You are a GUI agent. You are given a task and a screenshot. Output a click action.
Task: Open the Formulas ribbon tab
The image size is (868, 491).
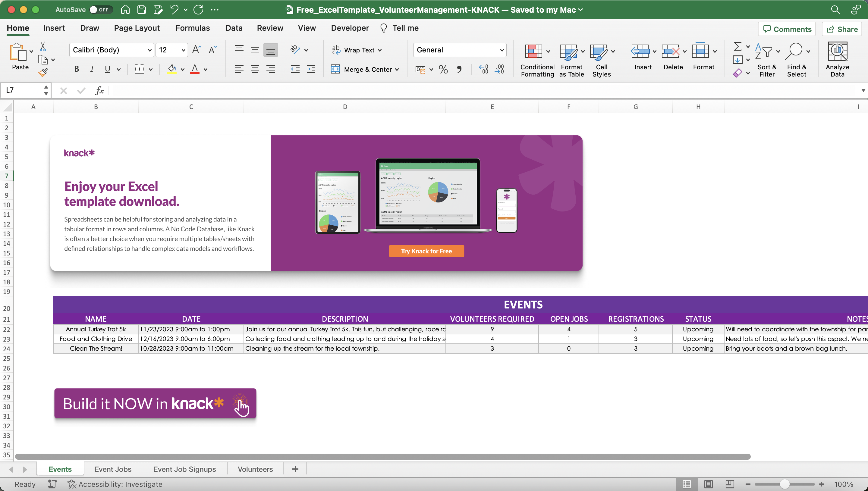pos(193,28)
